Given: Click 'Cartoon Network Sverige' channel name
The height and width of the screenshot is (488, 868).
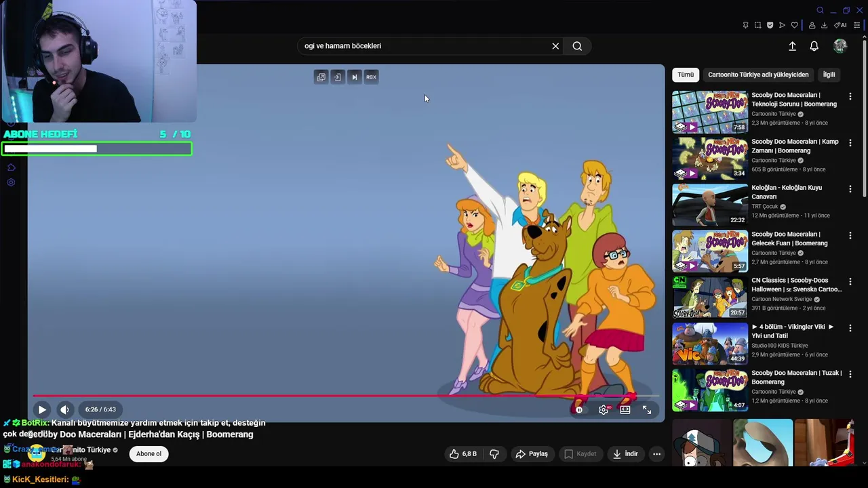Looking at the screenshot, I should 781,299.
